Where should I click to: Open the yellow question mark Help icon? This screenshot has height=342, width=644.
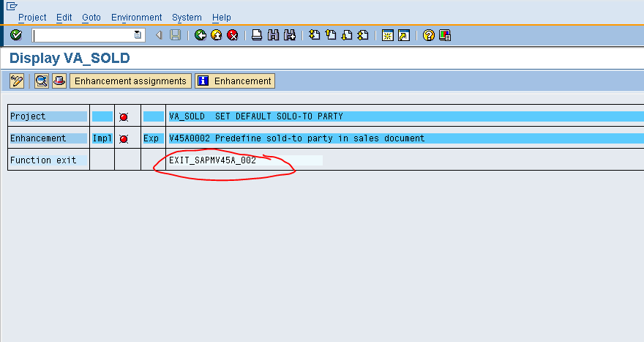click(x=428, y=35)
